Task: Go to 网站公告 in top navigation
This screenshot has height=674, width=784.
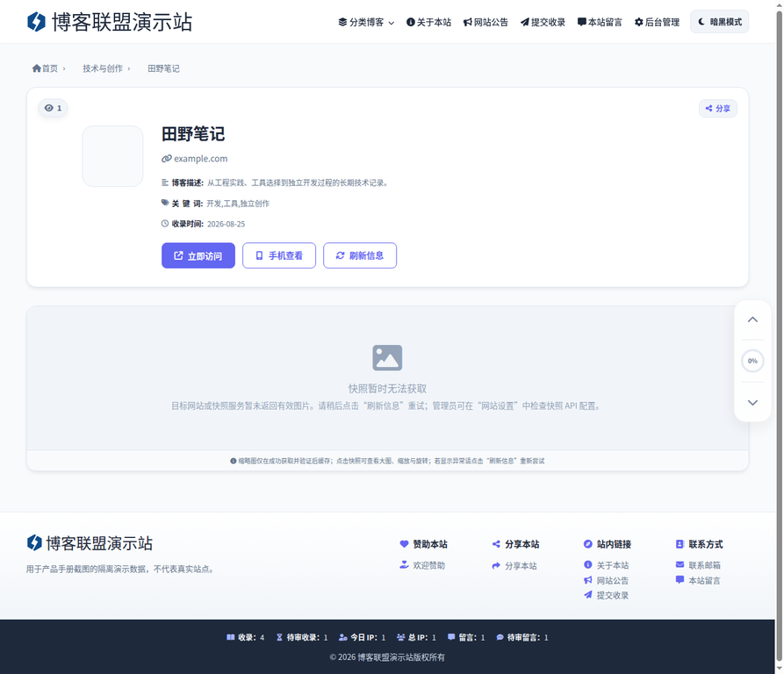Action: 486,22
